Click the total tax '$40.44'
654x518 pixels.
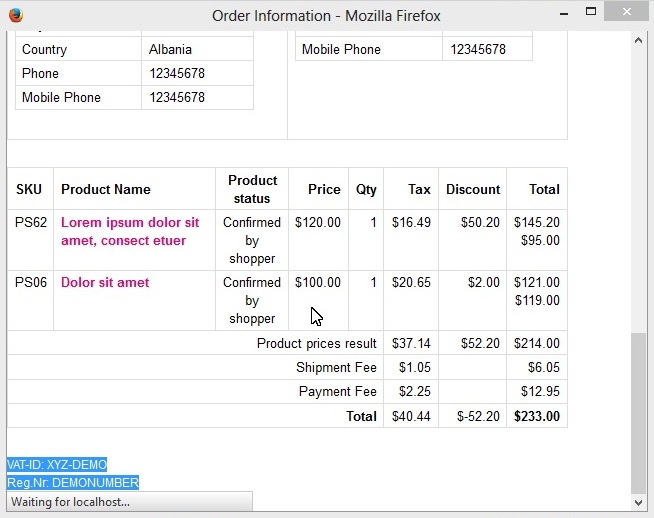(411, 416)
